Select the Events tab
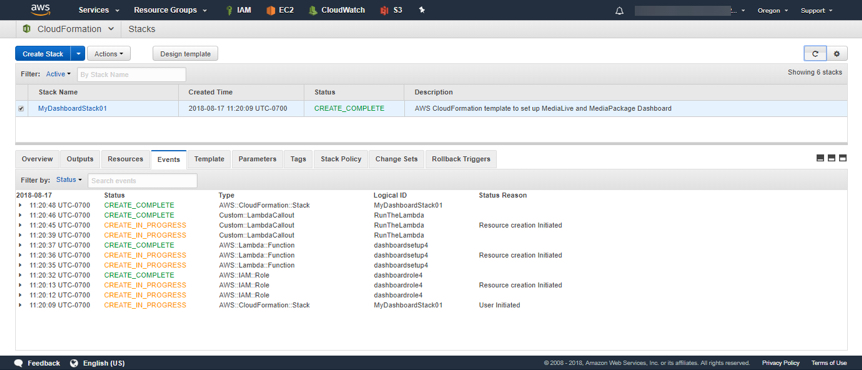Screen dimensions: 862x370 point(169,159)
